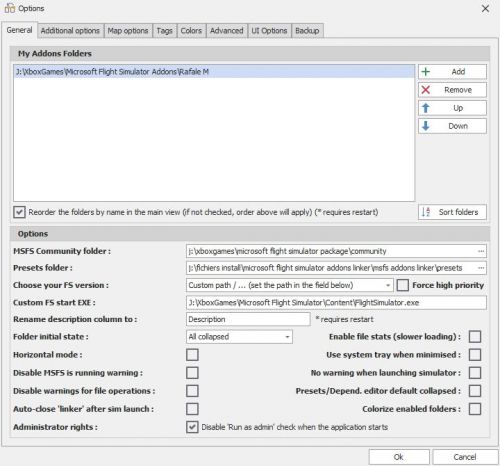Viewport: 500px width, 466px height.
Task: Click the Options window title icon
Action: (x=10, y=8)
